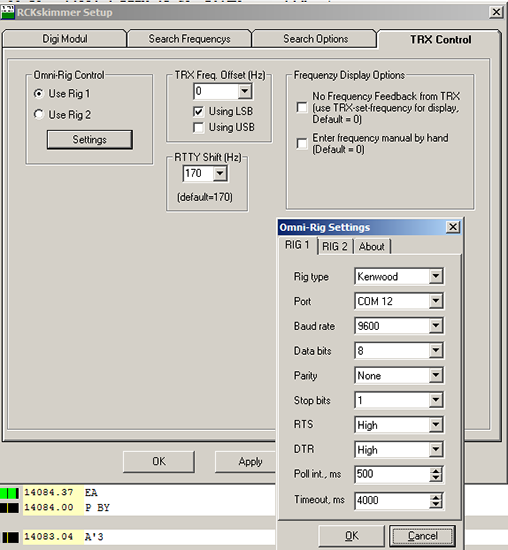This screenshot has width=508, height=550.
Task: Open the About tab in Omni-Rig Settings
Action: pyautogui.click(x=372, y=246)
